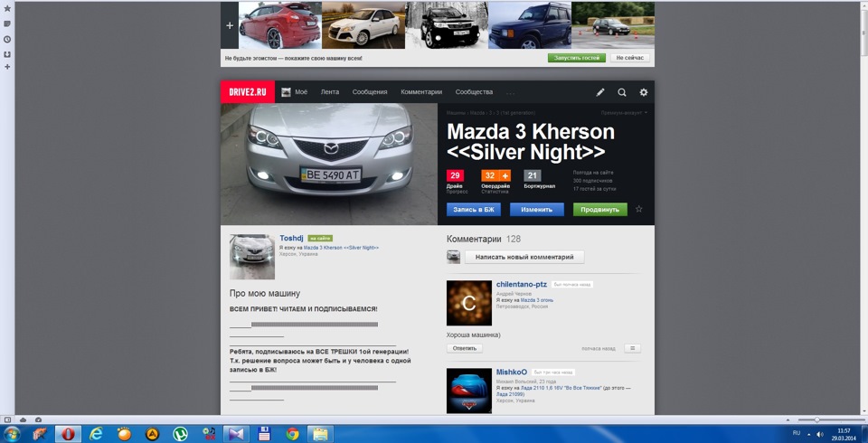Open Моё menu item

tap(295, 92)
